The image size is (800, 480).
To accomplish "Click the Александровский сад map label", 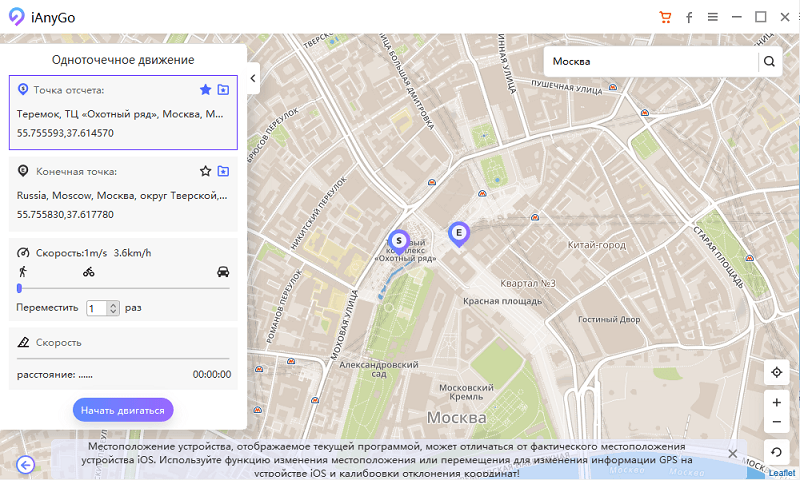I will 379,369.
